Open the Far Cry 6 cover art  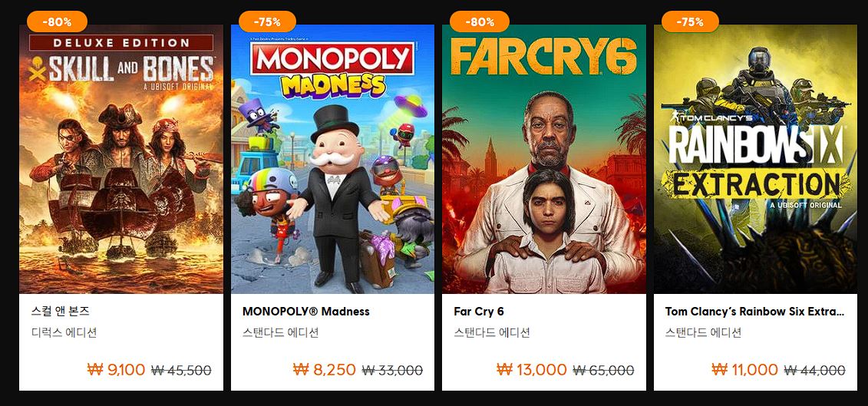click(x=543, y=159)
